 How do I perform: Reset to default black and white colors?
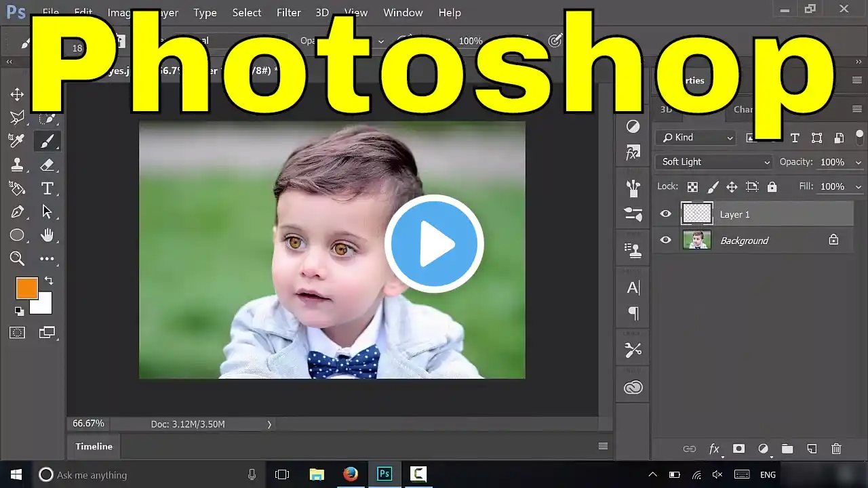(x=19, y=311)
